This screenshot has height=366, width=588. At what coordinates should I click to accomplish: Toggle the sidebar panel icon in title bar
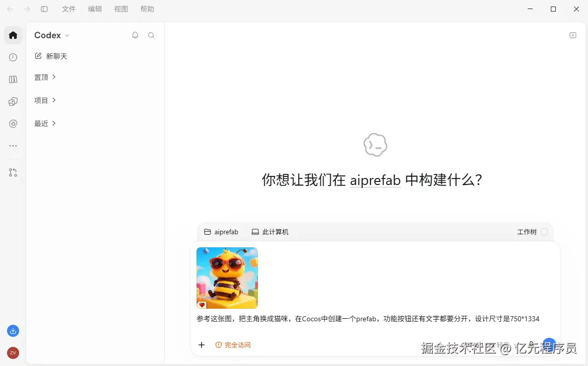[44, 9]
